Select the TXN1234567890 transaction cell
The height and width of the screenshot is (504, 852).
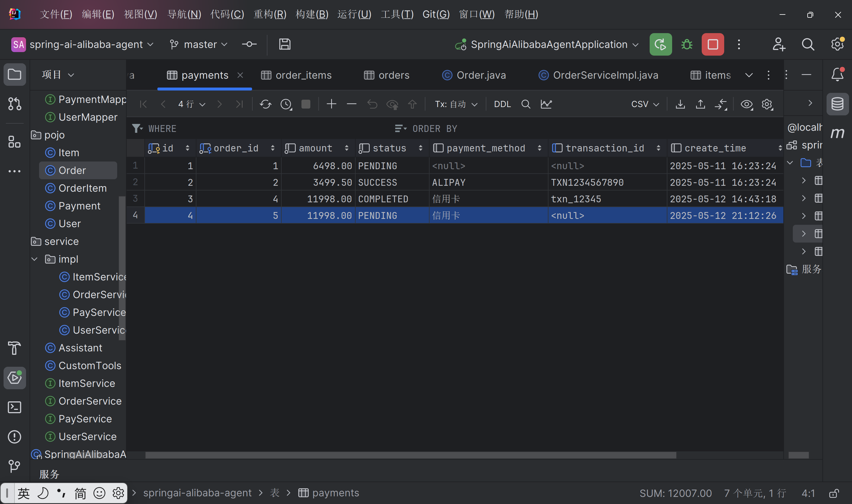click(x=587, y=182)
